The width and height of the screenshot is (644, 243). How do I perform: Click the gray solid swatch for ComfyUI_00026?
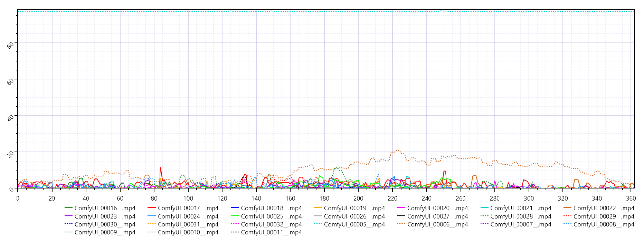pyautogui.click(x=318, y=216)
